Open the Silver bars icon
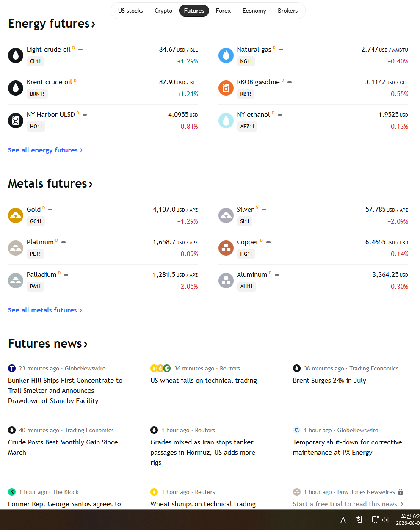Screen dimensions: 420x530 click(x=226, y=215)
